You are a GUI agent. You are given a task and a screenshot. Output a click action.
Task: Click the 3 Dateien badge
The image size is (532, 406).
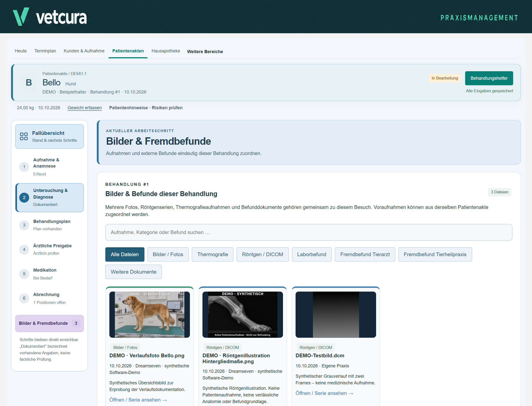pyautogui.click(x=499, y=192)
